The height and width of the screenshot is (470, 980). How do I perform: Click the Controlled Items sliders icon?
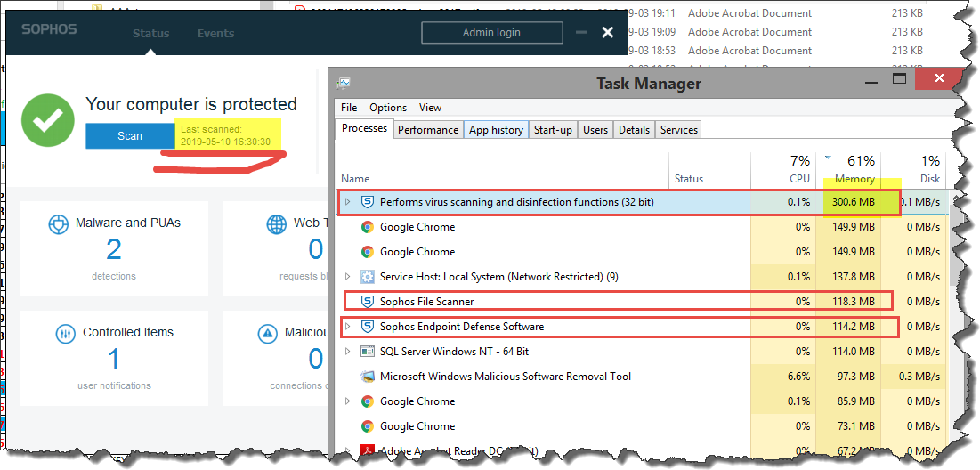(x=65, y=333)
